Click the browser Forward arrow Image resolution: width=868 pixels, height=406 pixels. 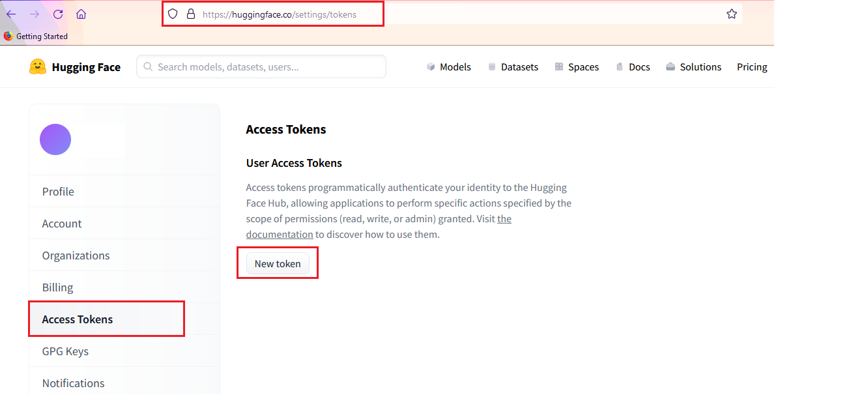[x=35, y=14]
